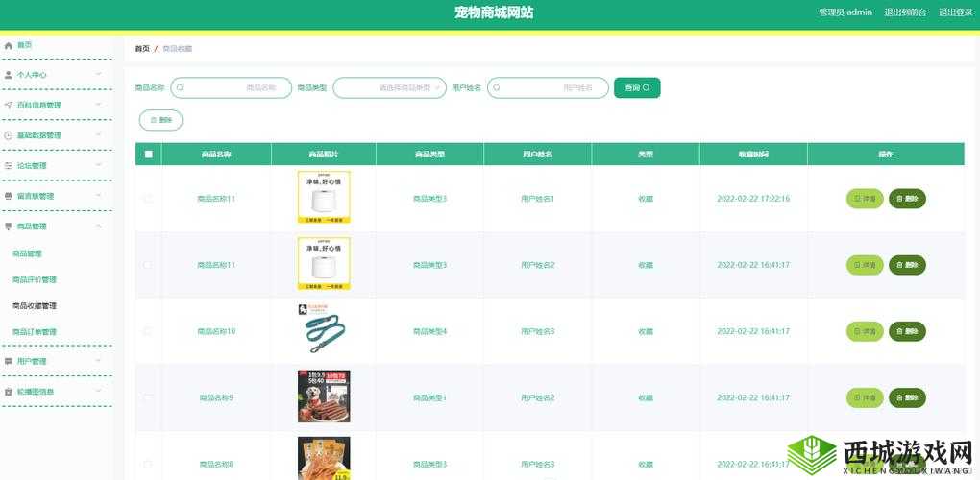Click the magnifier icon in 商品名称 search field
Screen dimensions: 980x480
pyautogui.click(x=180, y=88)
